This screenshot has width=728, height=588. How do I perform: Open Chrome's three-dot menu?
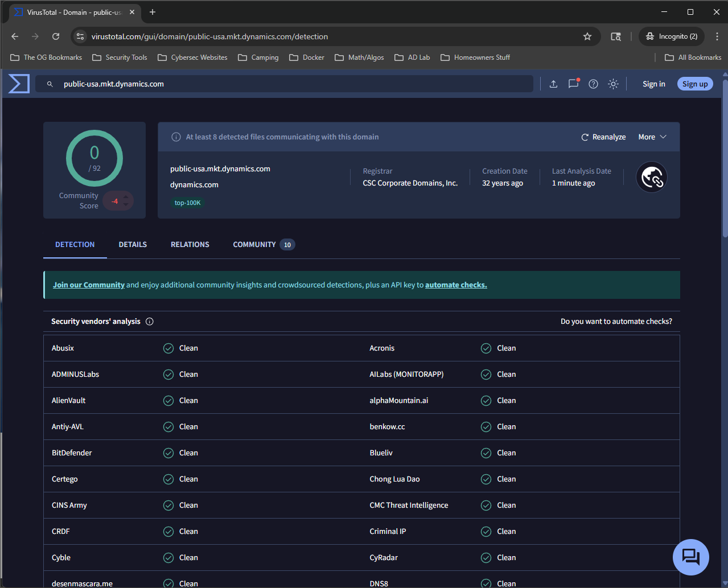click(x=717, y=36)
